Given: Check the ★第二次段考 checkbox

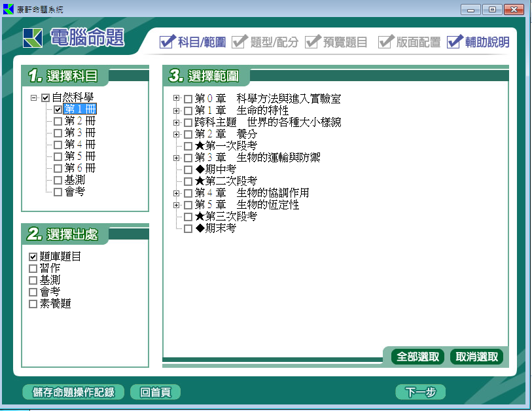Looking at the screenshot, I should coord(188,181).
